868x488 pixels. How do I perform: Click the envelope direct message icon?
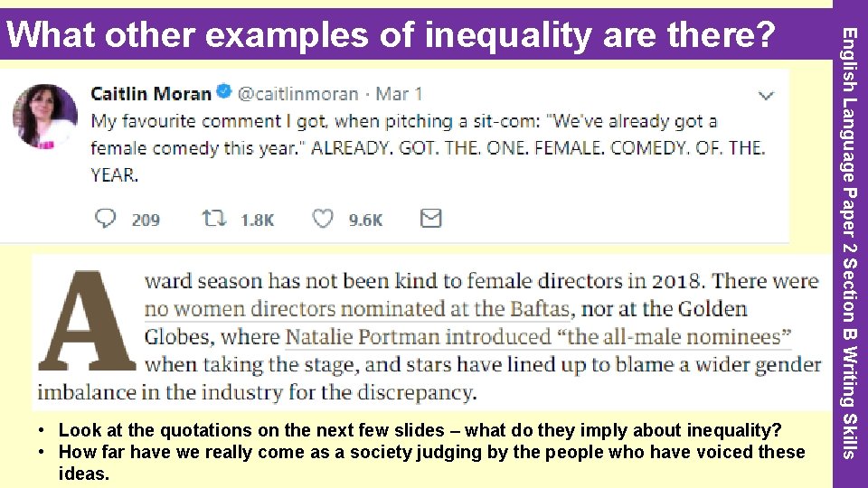(x=431, y=218)
